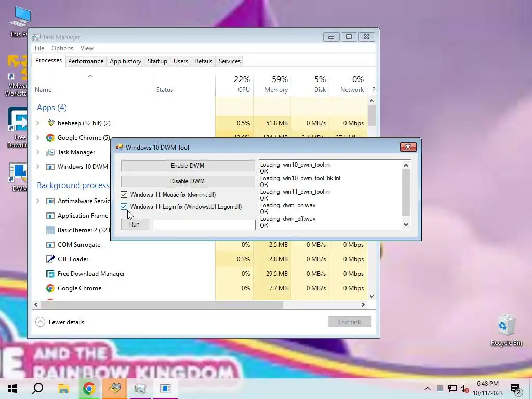Click the End task button
The width and height of the screenshot is (532, 399).
tap(350, 322)
